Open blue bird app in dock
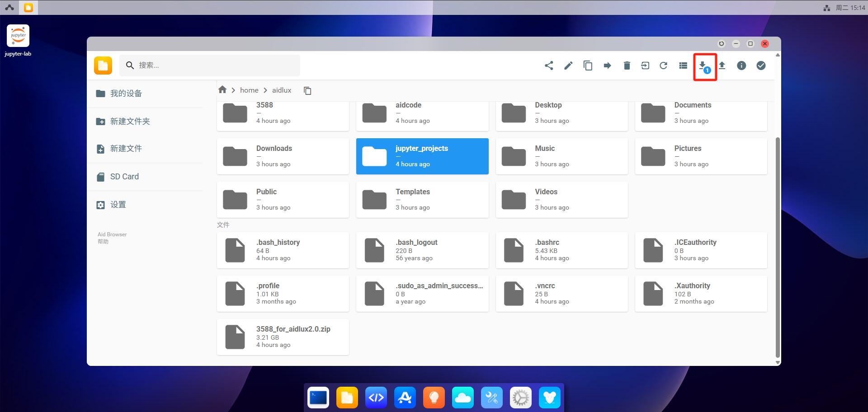 click(x=550, y=398)
